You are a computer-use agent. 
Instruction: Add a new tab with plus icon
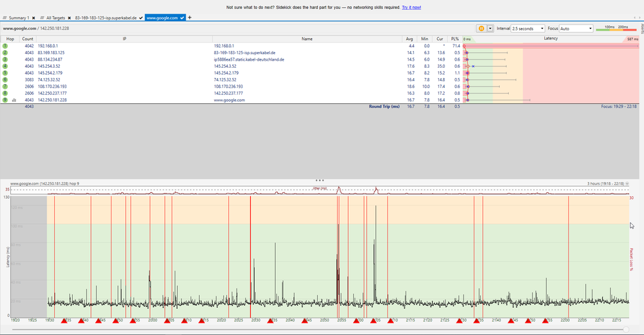[x=190, y=17]
